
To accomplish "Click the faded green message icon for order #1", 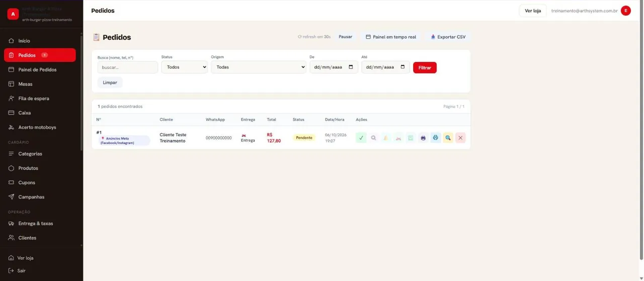I will click(x=411, y=138).
